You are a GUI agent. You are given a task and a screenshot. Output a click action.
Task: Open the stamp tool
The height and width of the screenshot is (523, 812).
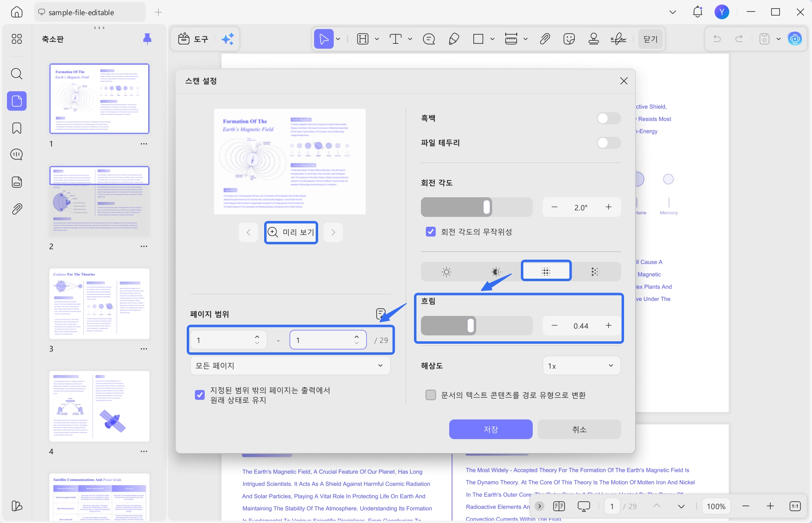coord(594,39)
